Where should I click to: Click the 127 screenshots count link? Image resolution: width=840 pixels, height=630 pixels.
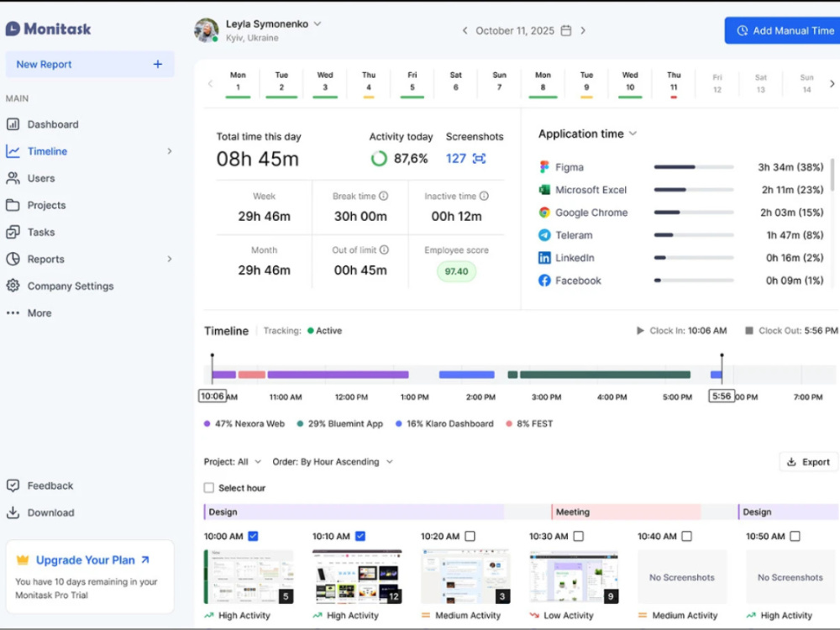point(456,159)
